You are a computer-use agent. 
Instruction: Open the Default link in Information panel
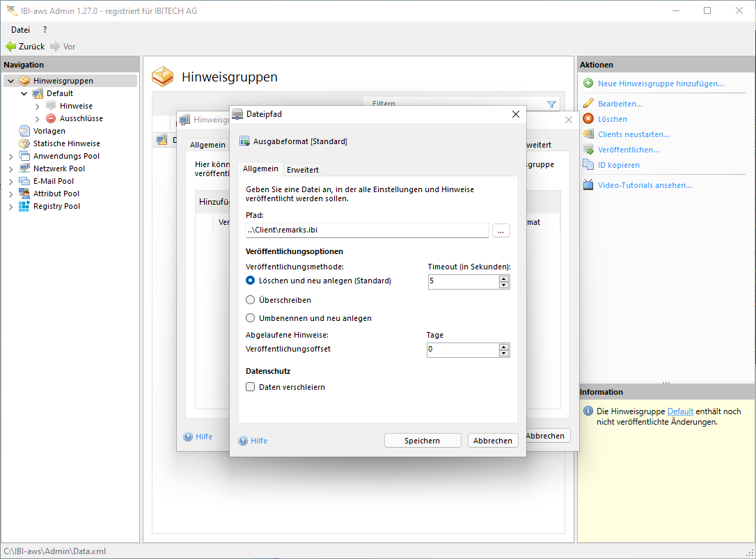pos(680,411)
